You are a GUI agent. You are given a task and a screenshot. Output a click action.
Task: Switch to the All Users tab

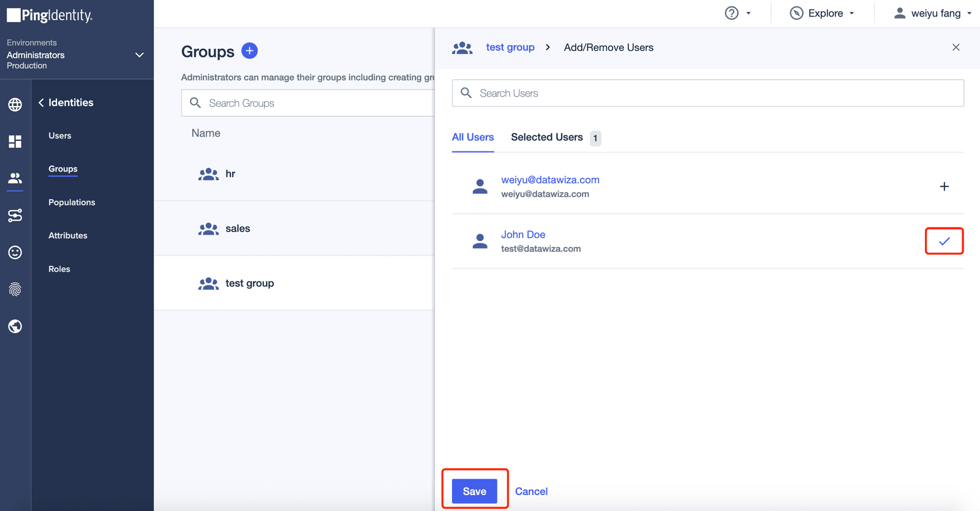(x=473, y=137)
